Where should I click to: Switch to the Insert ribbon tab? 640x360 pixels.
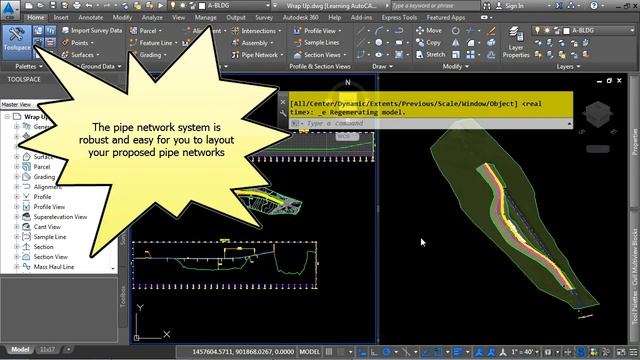point(61,18)
